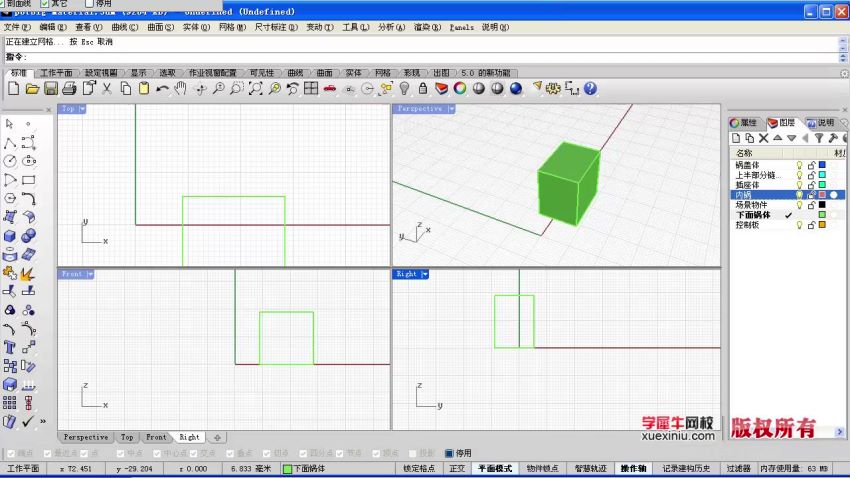Viewport: 850px width, 478px height.
Task: Select the 下面锅体 layer row
Action: tap(787, 215)
